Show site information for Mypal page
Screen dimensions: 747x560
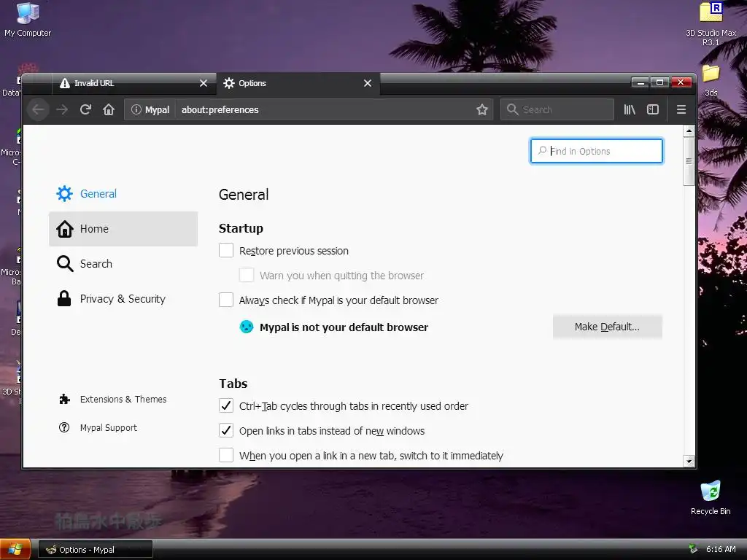coord(150,109)
